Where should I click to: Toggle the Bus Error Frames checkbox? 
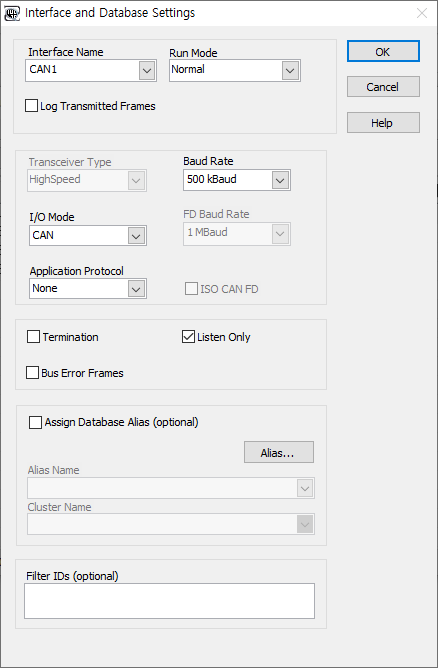click(32, 373)
